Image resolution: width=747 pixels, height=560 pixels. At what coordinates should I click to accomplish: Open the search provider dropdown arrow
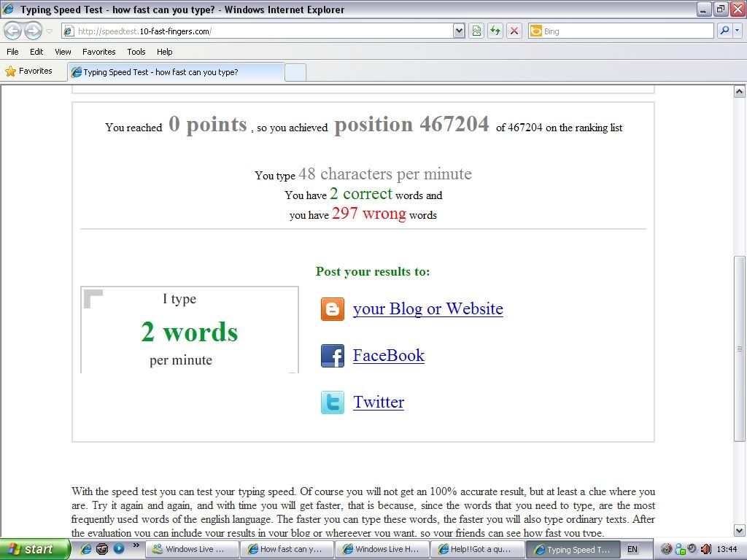[x=738, y=31]
